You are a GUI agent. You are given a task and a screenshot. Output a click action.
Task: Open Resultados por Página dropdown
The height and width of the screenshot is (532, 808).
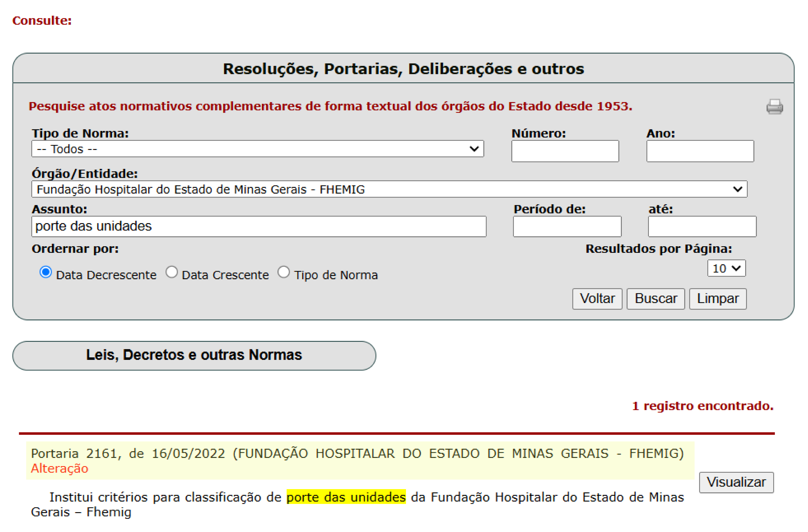(x=726, y=268)
